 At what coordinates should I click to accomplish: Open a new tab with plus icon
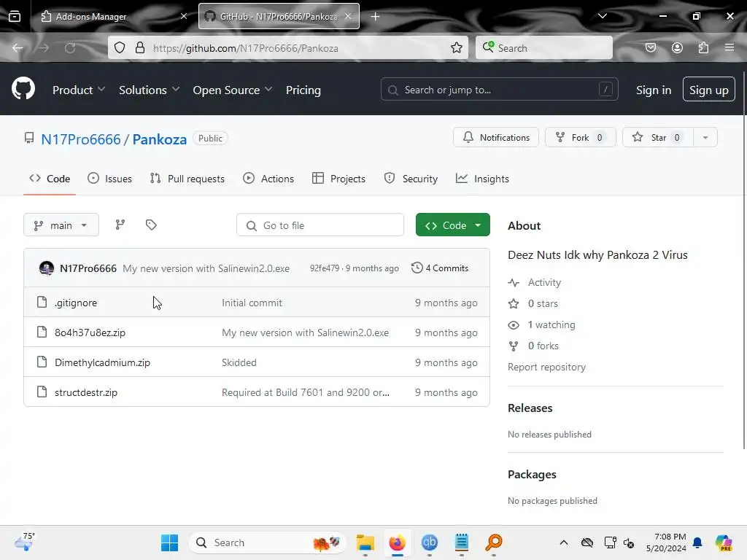[376, 17]
